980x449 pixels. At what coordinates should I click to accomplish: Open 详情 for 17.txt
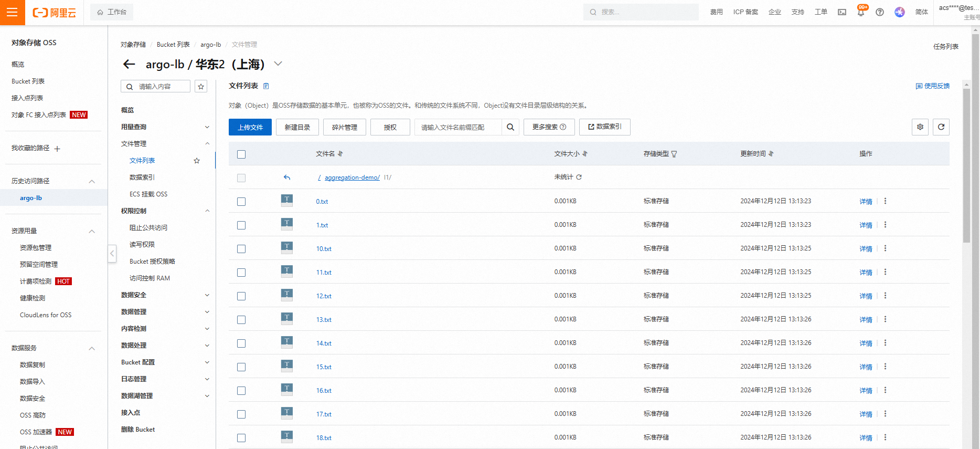(866, 414)
